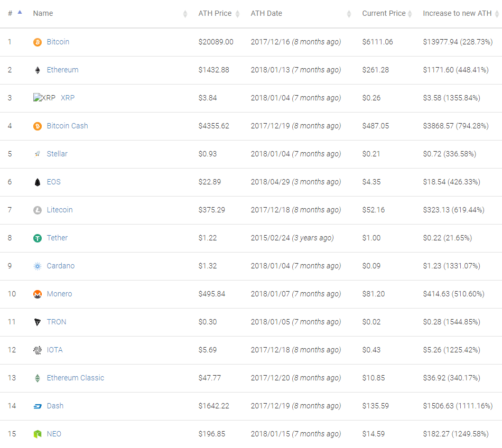Open the IOTA link
Image resolution: width=502 pixels, height=448 pixels.
(x=55, y=350)
